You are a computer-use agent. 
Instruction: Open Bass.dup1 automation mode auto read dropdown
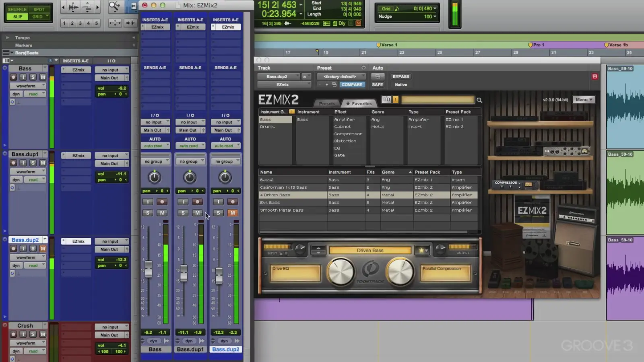(190, 146)
